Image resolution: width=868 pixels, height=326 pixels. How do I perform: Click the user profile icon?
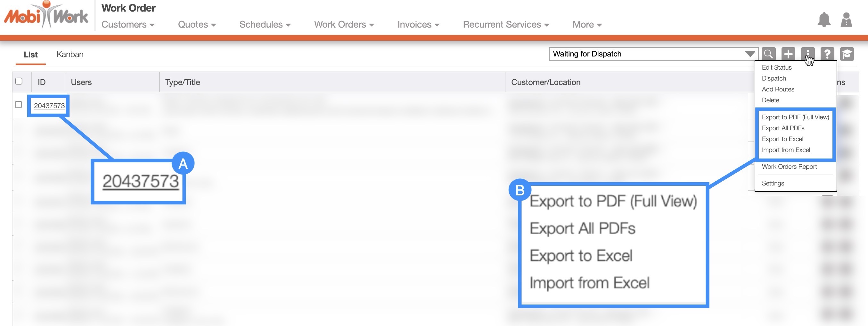coord(846,20)
